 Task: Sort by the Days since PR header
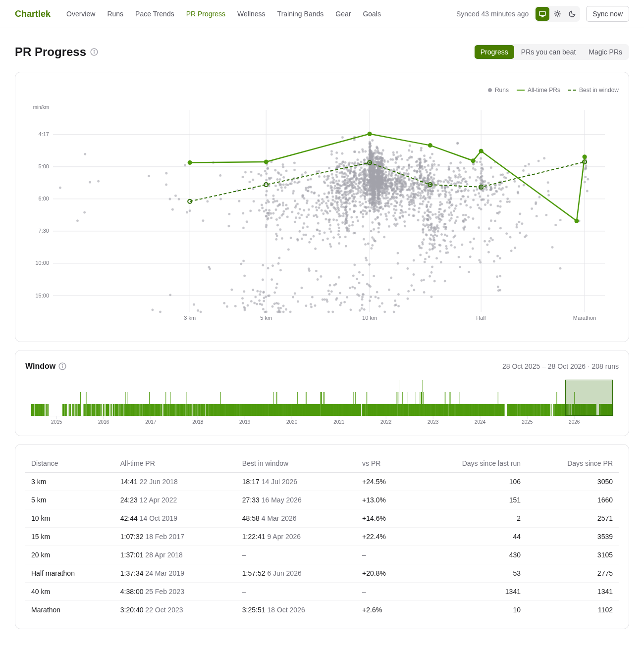[590, 463]
